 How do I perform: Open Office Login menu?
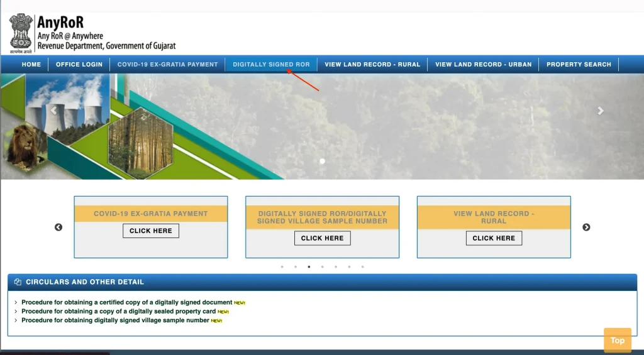pyautogui.click(x=79, y=65)
